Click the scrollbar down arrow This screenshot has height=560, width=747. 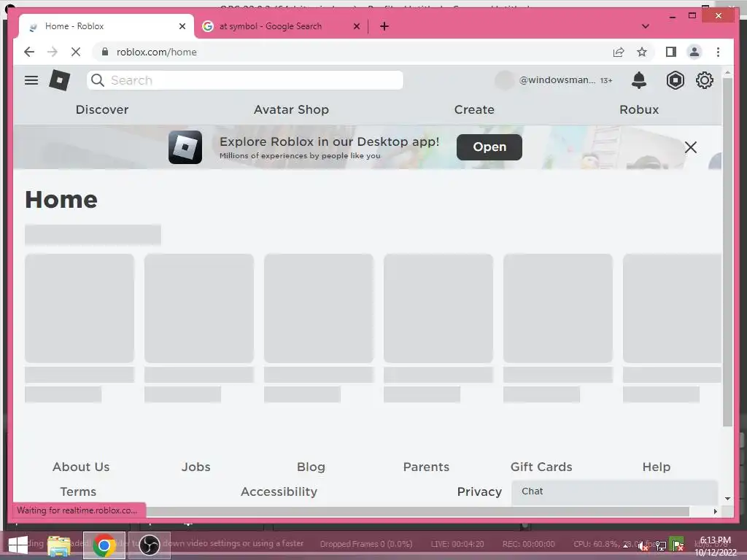pos(727,499)
